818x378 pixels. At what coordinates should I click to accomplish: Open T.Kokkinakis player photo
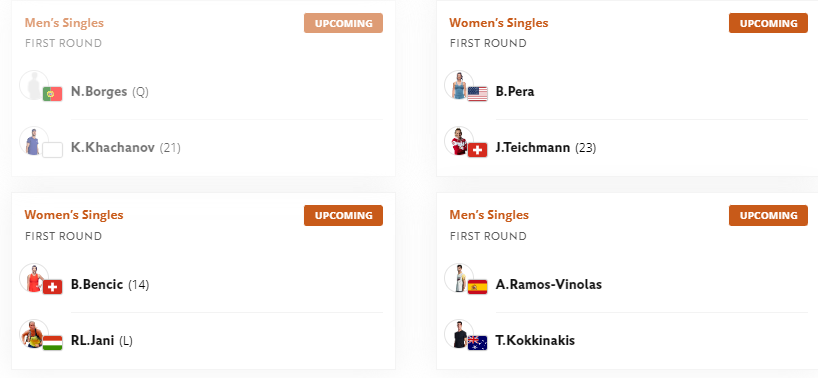coord(459,334)
